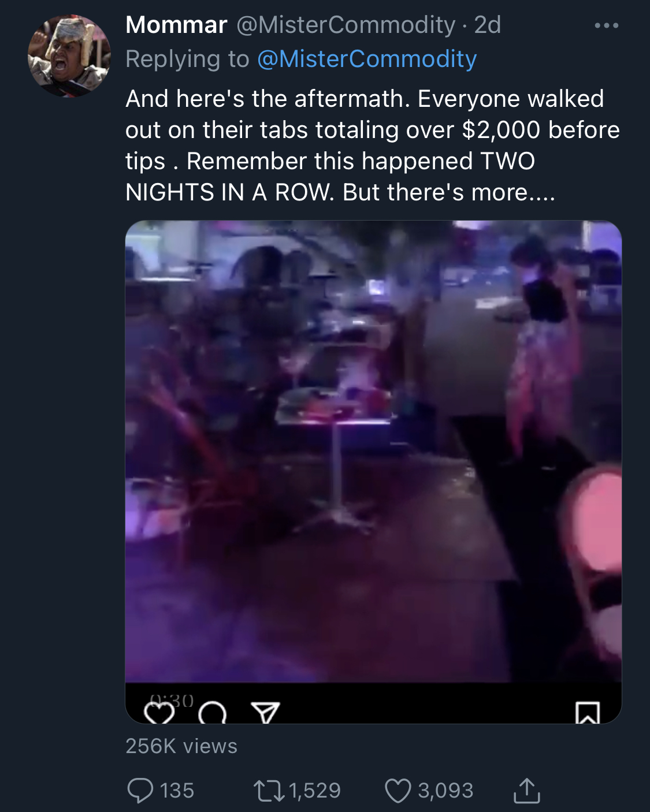Open the 2d timestamp
Image resolution: width=650 pixels, height=812 pixels.
[x=487, y=25]
